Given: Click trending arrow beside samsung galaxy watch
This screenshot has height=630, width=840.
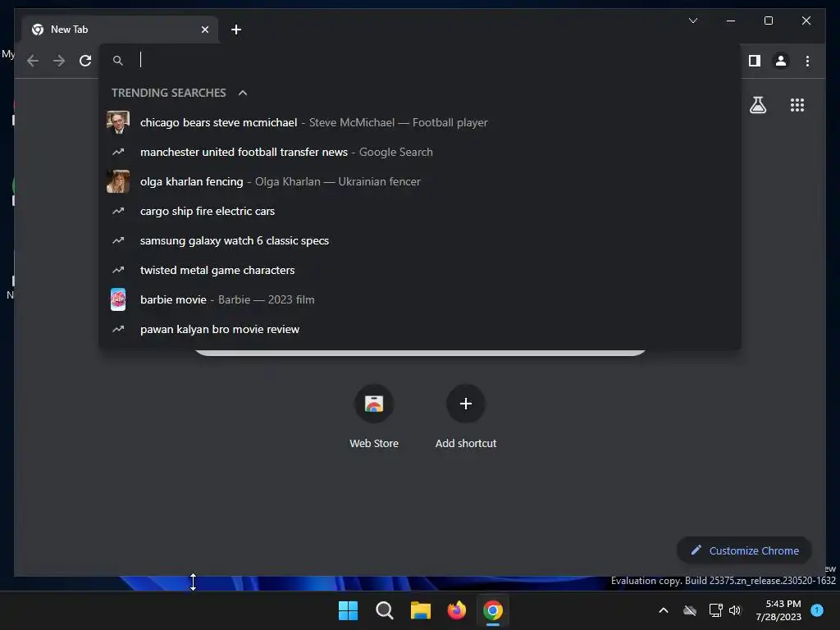Looking at the screenshot, I should [118, 240].
